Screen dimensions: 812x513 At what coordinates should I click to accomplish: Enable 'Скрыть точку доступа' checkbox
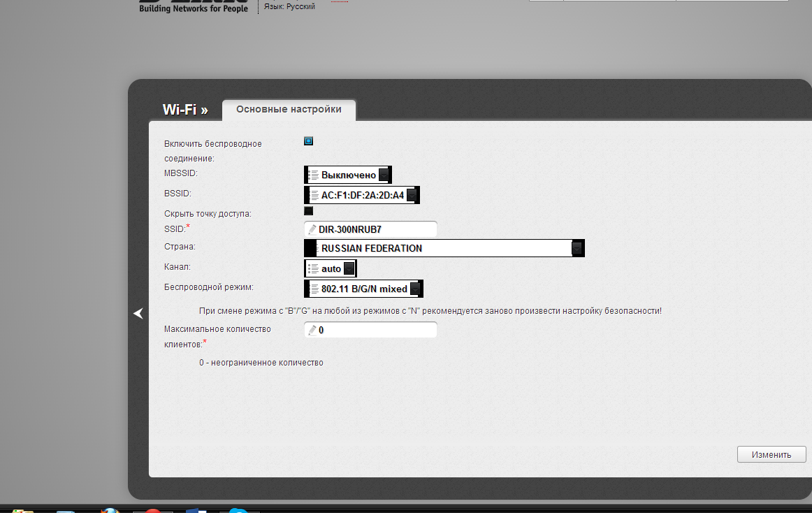pyautogui.click(x=308, y=211)
